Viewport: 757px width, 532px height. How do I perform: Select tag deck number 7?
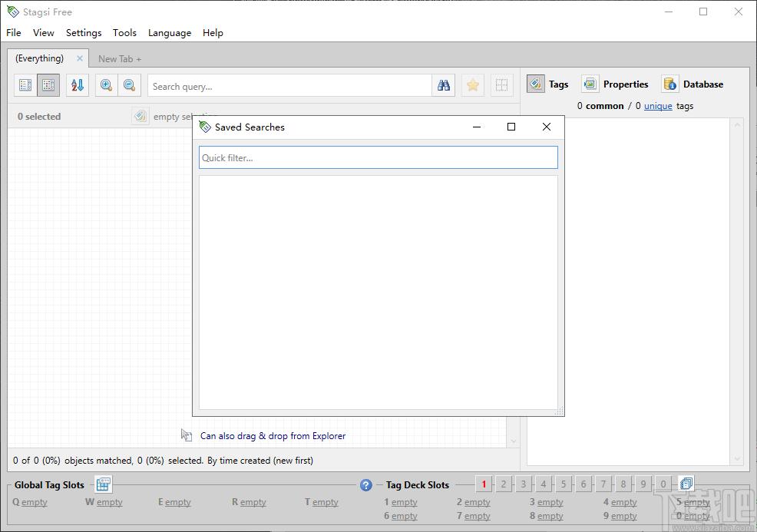tap(603, 484)
